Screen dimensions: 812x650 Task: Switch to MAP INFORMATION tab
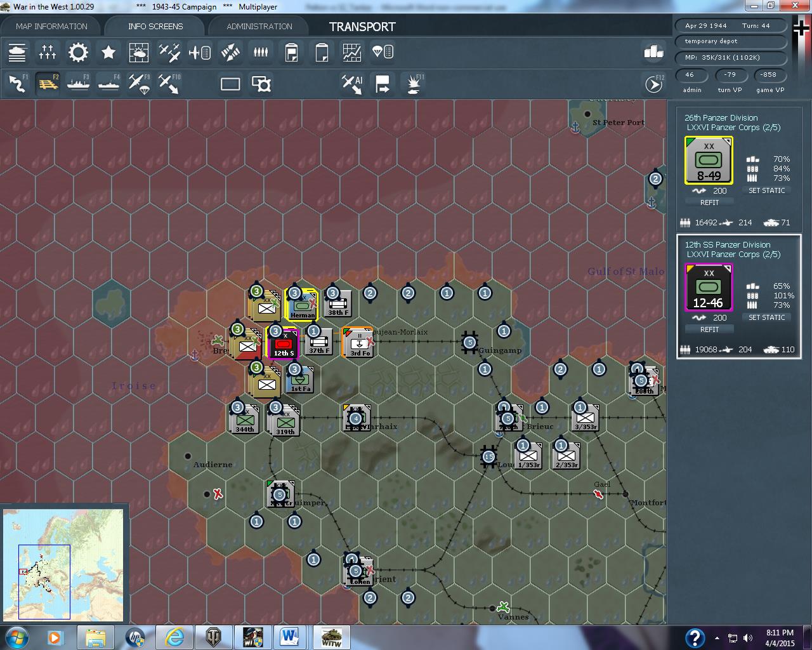pos(51,27)
